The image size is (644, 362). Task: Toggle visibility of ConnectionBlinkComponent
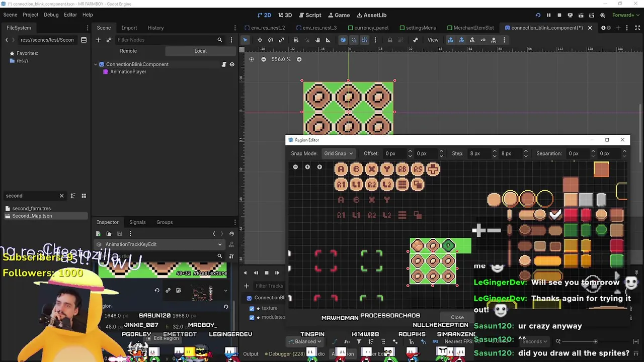point(232,64)
